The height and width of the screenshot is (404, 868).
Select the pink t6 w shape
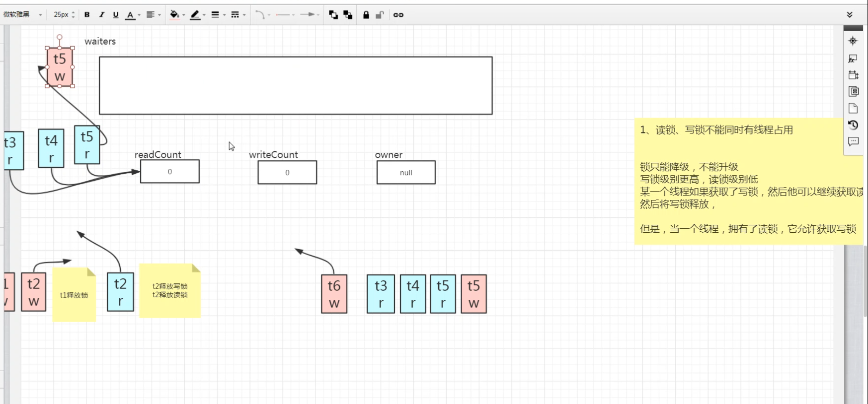coord(334,294)
